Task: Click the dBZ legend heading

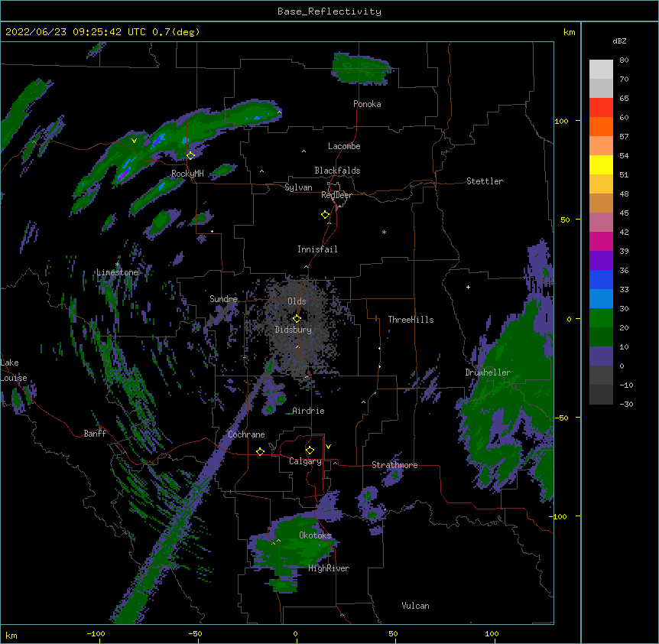Action: 619,41
